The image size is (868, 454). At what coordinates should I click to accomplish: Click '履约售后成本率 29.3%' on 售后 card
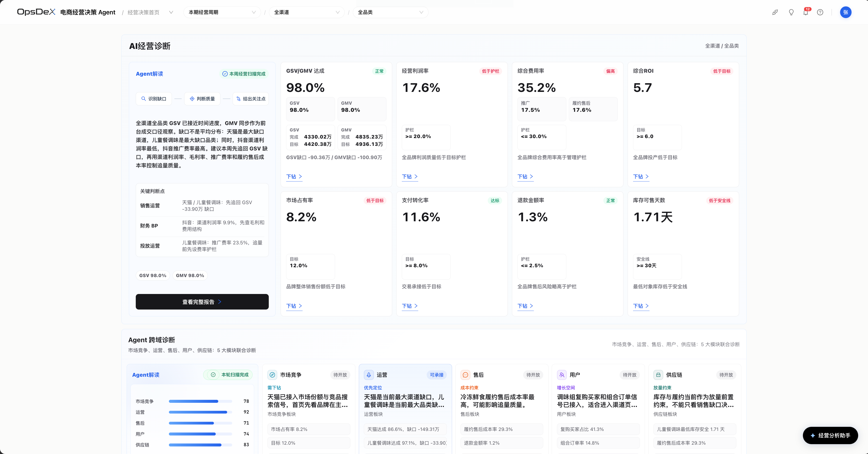(502, 429)
